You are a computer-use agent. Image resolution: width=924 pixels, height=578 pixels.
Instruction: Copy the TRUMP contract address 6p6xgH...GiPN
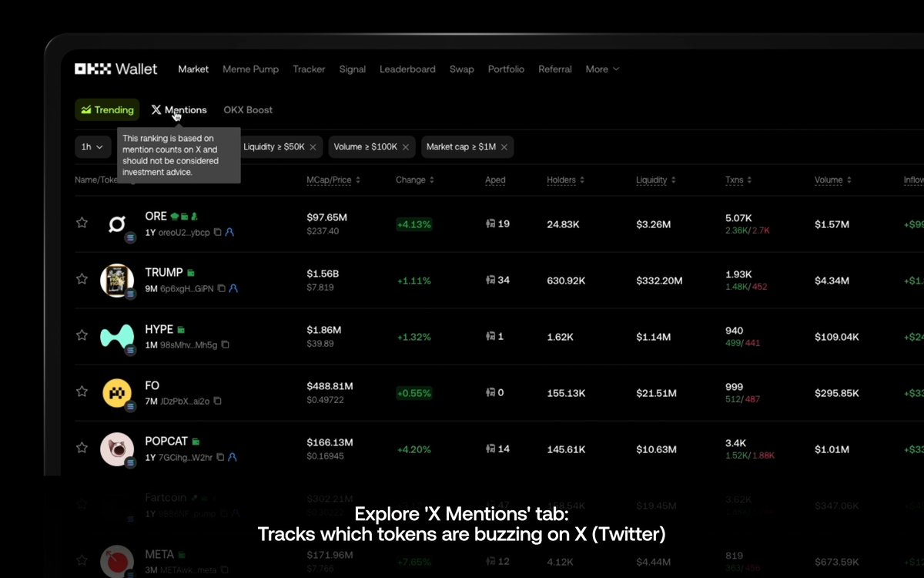pos(222,288)
